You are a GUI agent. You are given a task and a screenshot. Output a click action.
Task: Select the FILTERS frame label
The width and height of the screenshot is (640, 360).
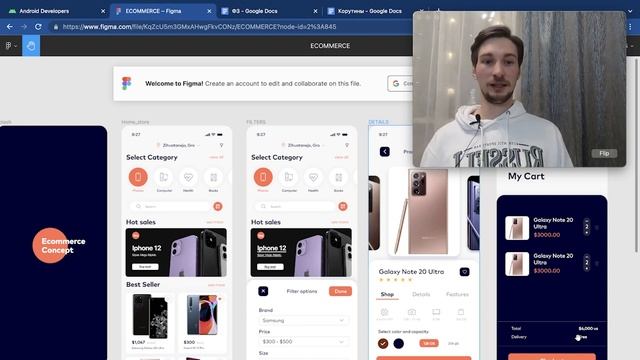[x=256, y=122]
